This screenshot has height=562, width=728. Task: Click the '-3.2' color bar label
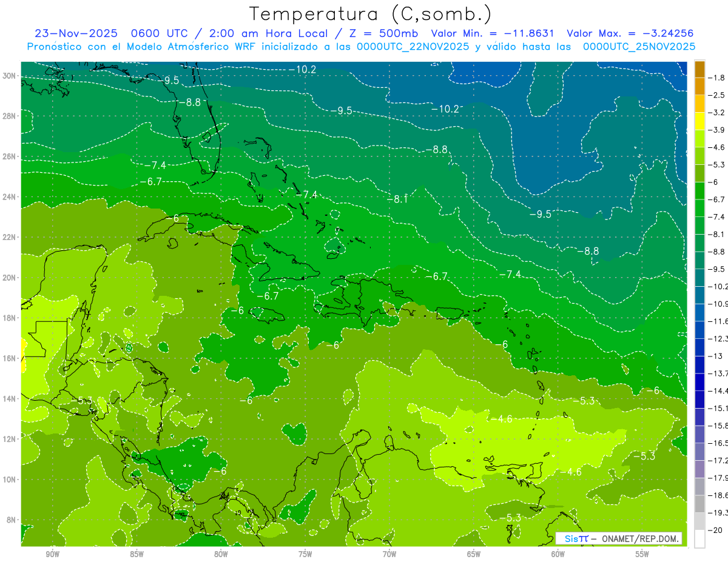(716, 113)
